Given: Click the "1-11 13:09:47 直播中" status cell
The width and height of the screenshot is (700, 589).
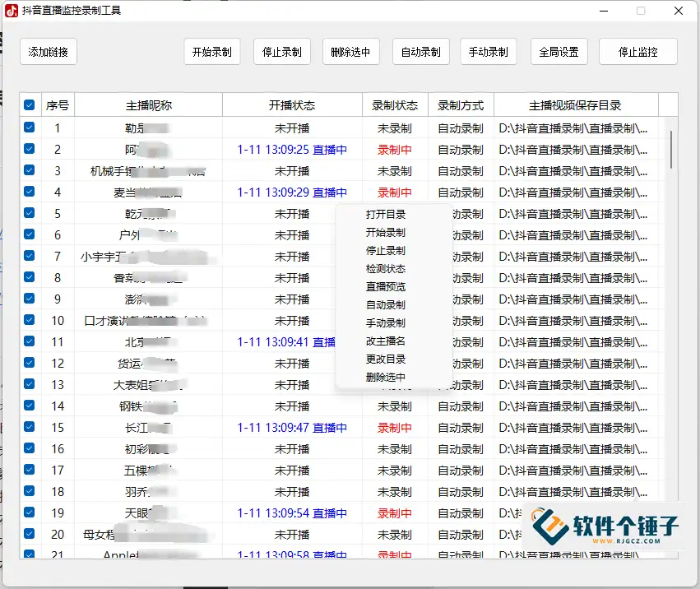Looking at the screenshot, I should (x=292, y=427).
